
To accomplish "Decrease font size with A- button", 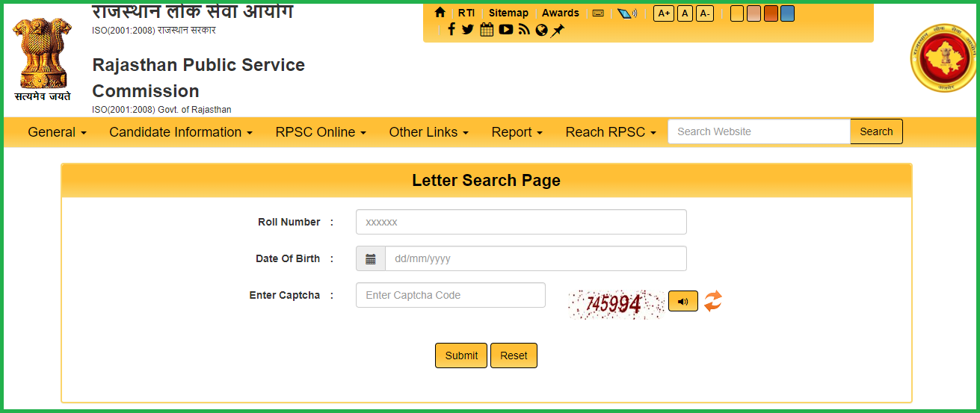I will (705, 13).
